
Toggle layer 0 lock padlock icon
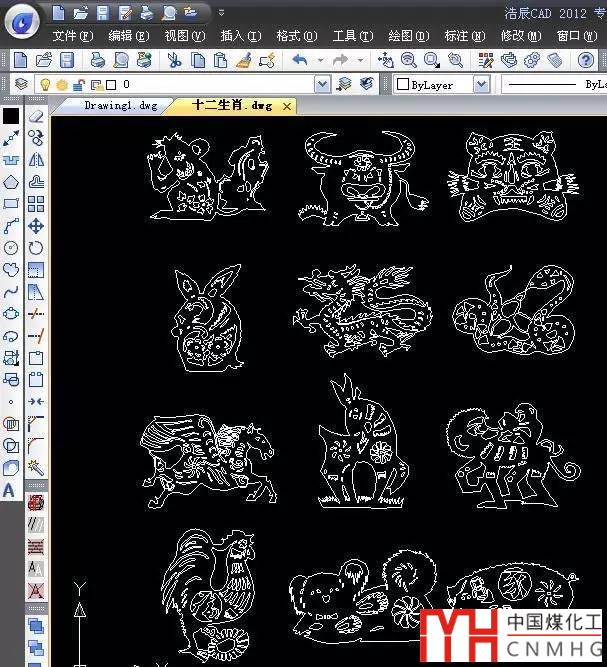click(79, 85)
